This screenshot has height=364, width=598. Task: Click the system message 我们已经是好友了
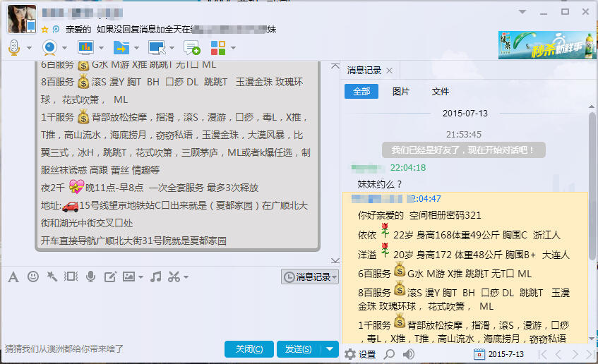click(x=464, y=150)
